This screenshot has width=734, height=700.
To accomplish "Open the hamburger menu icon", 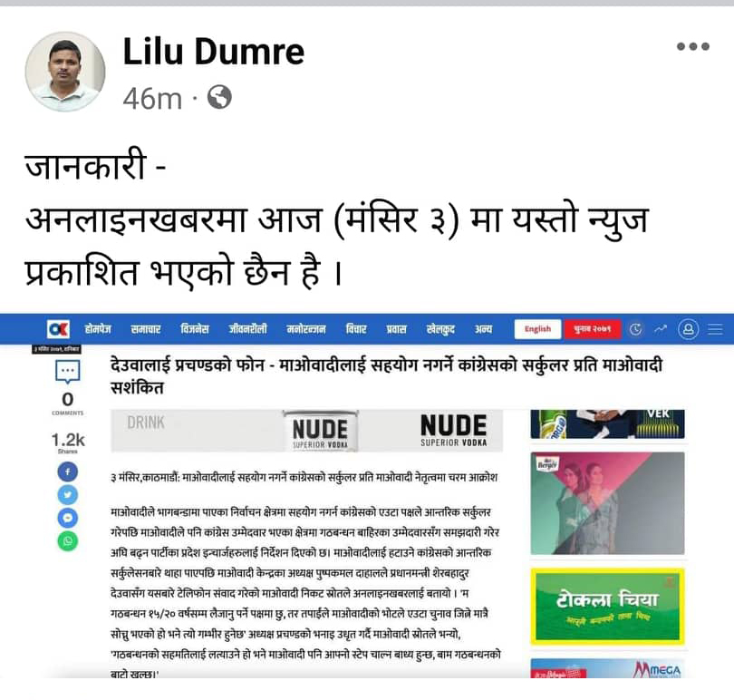I will tap(715, 329).
